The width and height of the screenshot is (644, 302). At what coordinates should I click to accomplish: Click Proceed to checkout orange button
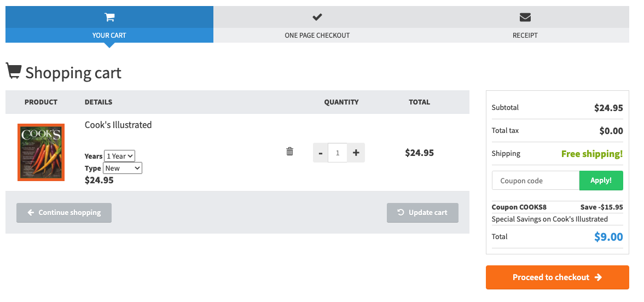[557, 277]
